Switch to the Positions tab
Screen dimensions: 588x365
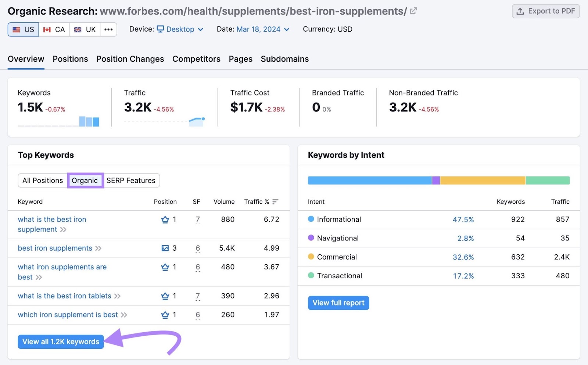pos(70,59)
